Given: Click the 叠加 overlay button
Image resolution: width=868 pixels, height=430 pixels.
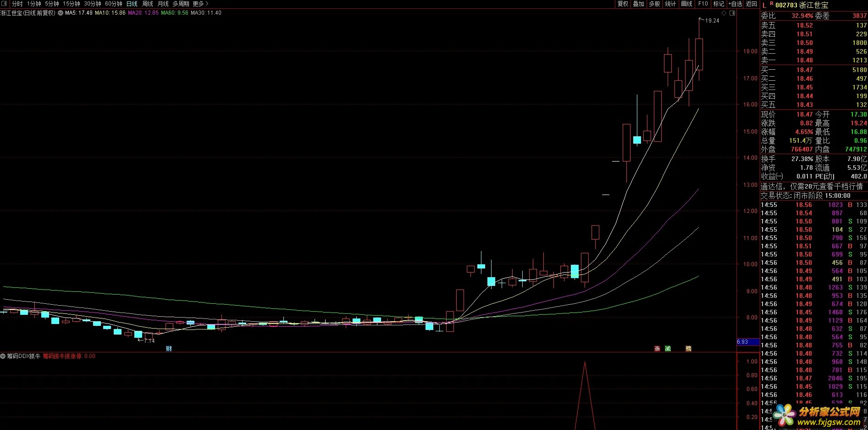Looking at the screenshot, I should [x=638, y=4].
